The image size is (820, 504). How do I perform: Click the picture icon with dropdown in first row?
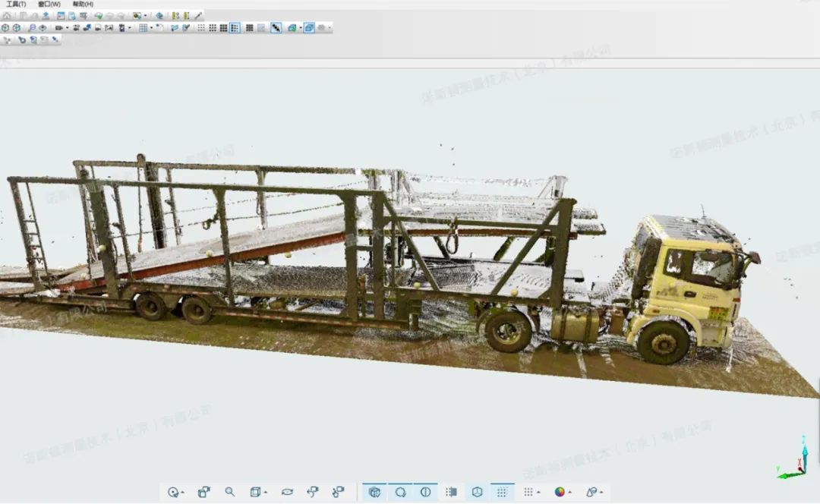click(137, 16)
